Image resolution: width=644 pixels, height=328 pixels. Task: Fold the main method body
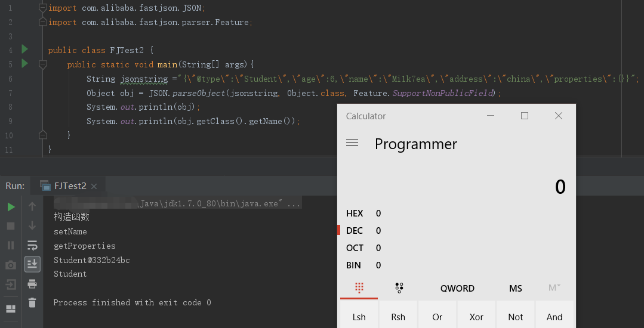pyautogui.click(x=42, y=64)
